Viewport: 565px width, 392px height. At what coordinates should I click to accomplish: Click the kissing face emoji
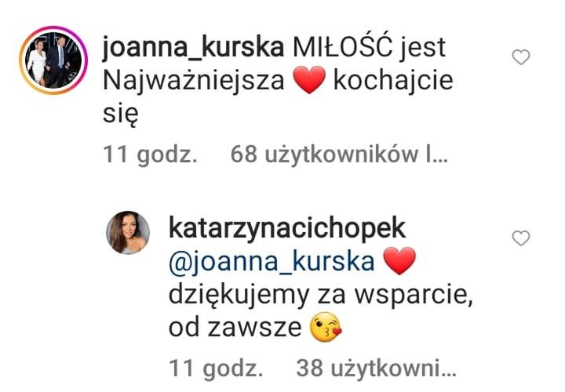(326, 327)
